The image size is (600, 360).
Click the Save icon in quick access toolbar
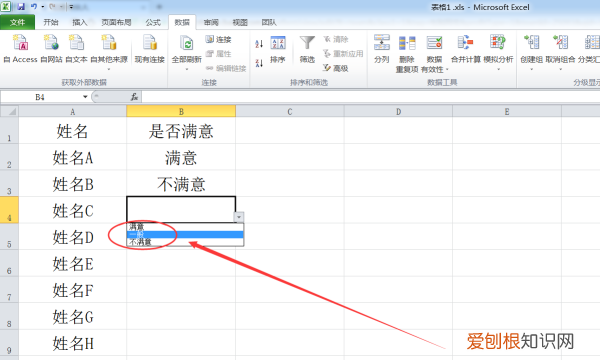pyautogui.click(x=21, y=7)
